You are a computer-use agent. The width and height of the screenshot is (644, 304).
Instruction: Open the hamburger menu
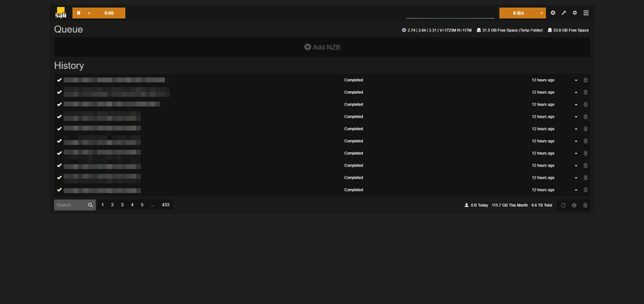pos(586,13)
